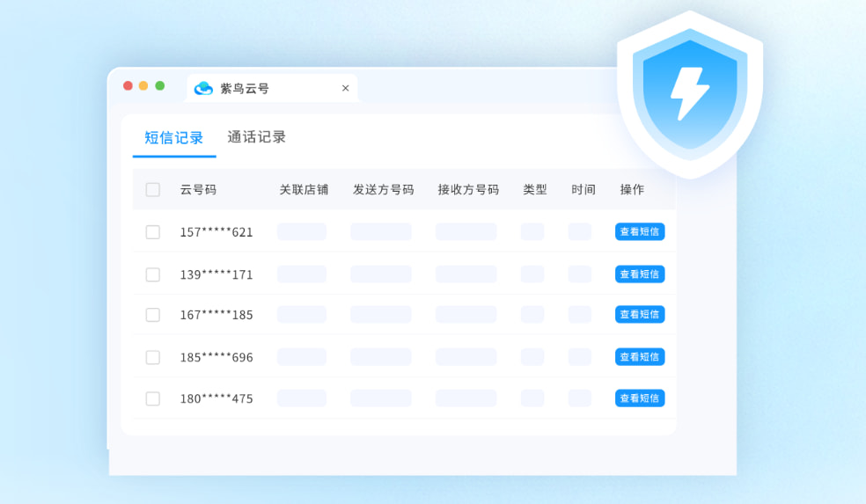The height and width of the screenshot is (504, 866).
Task: Click the 接收方号码 column header
Action: click(468, 190)
